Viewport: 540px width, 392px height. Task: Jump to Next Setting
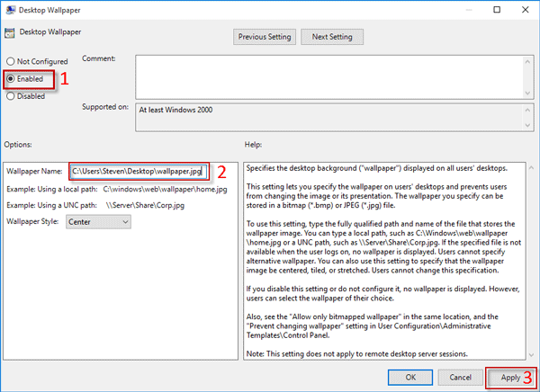(x=332, y=37)
